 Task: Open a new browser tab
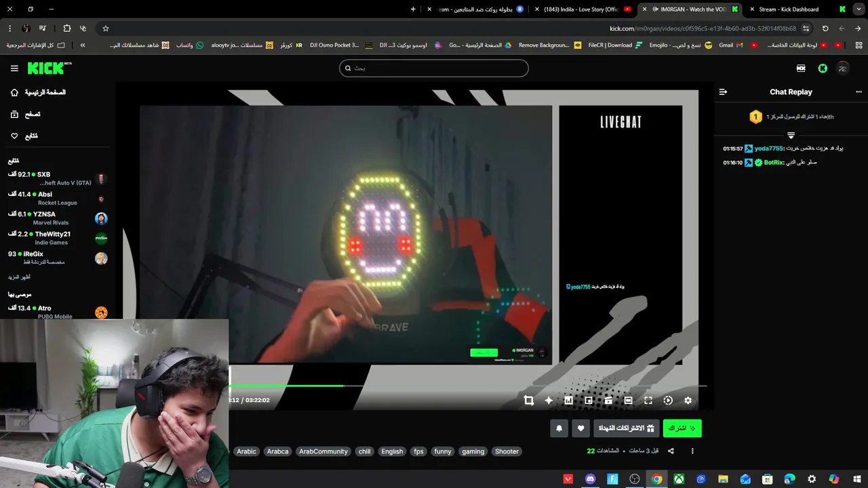[x=413, y=9]
